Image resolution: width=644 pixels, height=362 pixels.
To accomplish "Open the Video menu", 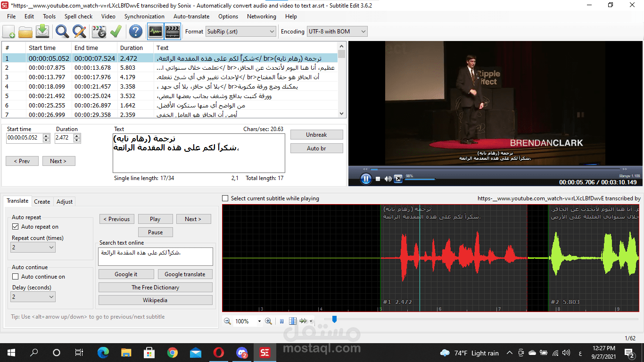I will coord(108,16).
